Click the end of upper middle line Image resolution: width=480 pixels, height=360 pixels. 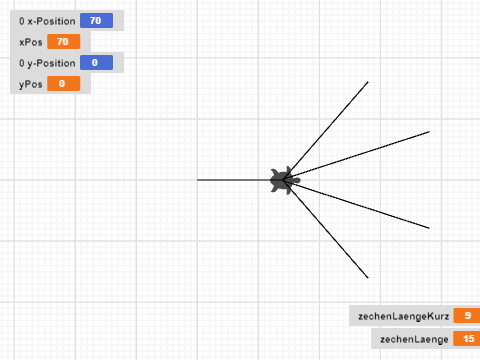pyautogui.click(x=429, y=132)
